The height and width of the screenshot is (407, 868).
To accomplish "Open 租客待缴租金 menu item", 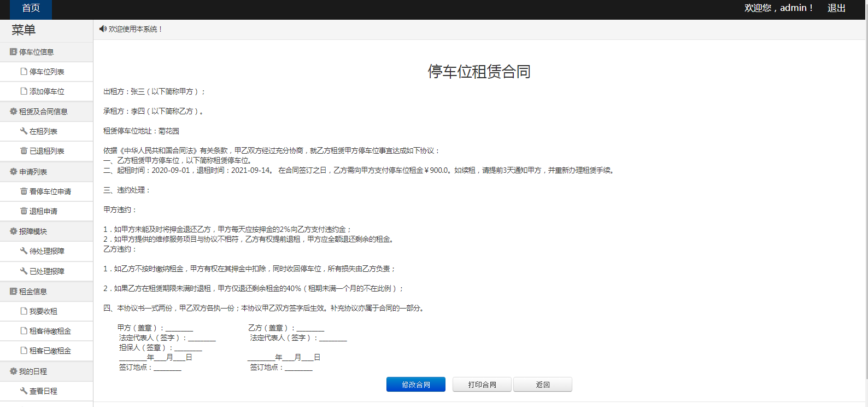I will (x=46, y=331).
